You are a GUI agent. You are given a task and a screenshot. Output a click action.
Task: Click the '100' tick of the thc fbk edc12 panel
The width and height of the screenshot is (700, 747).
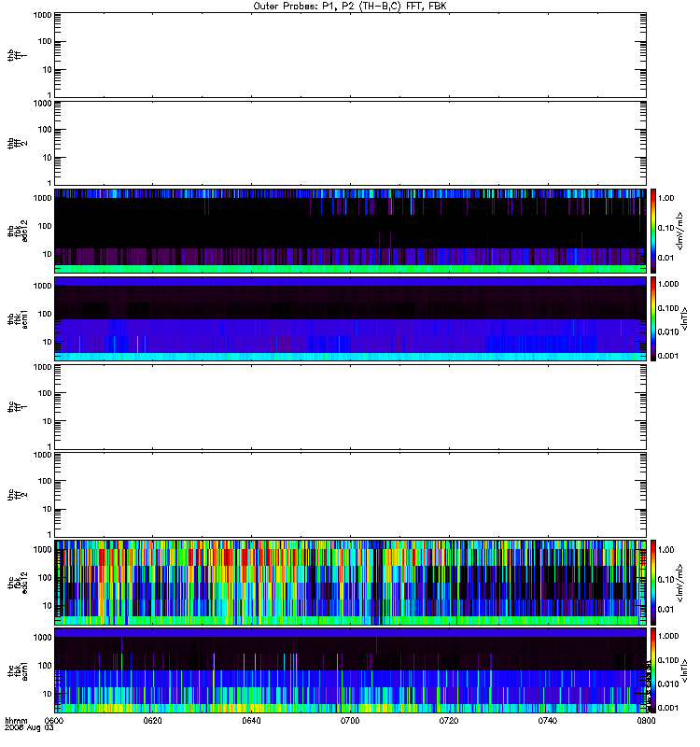click(x=45, y=577)
